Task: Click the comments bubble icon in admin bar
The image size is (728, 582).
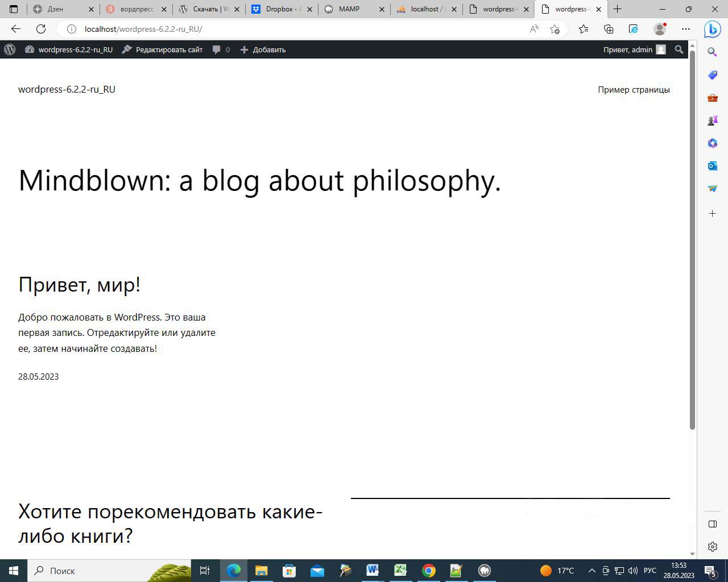Action: coord(217,49)
